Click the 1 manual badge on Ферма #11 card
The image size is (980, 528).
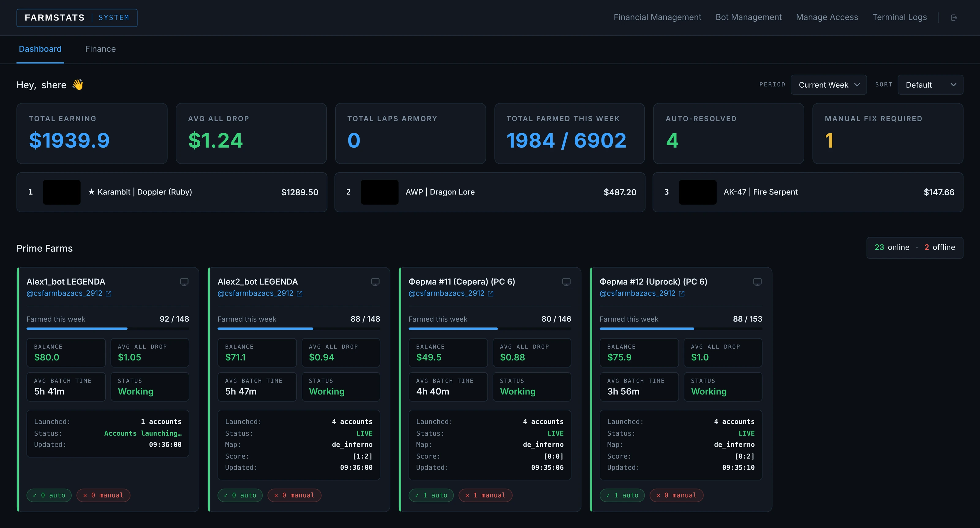(485, 495)
